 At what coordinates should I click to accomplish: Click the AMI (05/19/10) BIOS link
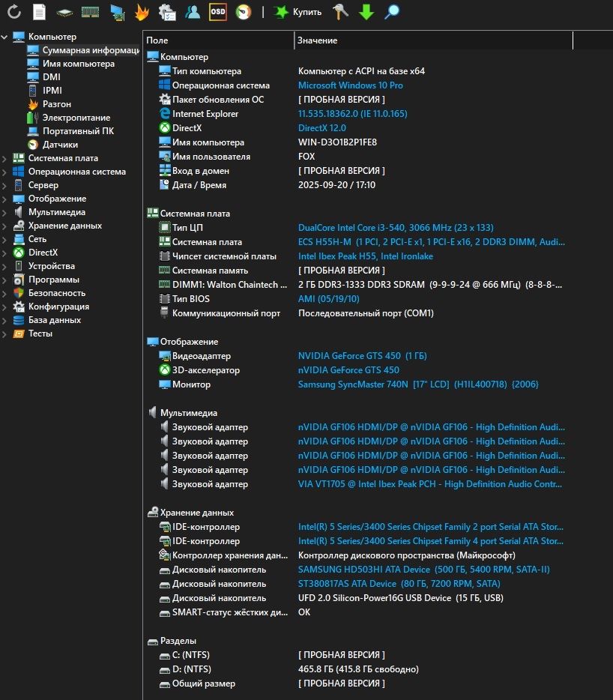click(328, 298)
